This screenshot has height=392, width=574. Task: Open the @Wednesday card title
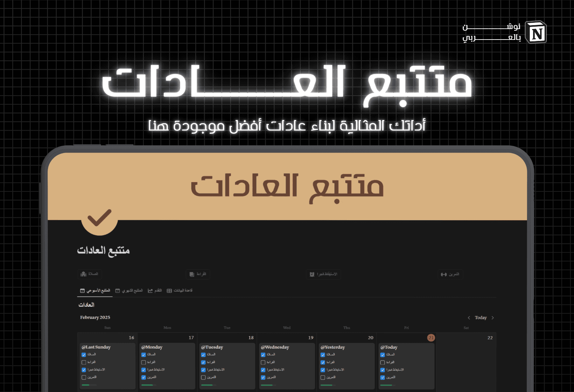click(275, 347)
